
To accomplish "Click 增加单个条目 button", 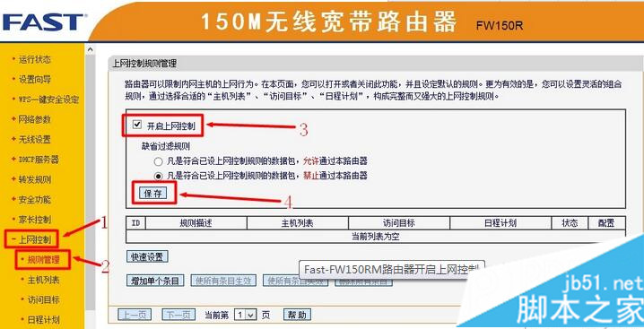I will 155,281.
